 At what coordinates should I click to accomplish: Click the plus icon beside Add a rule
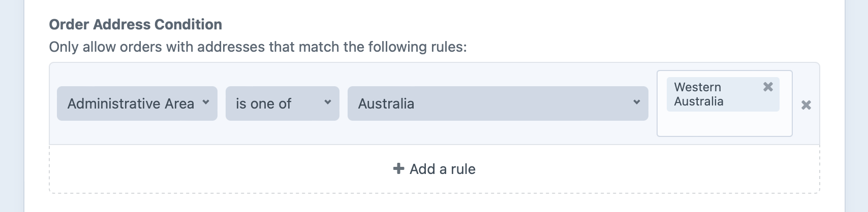(398, 168)
